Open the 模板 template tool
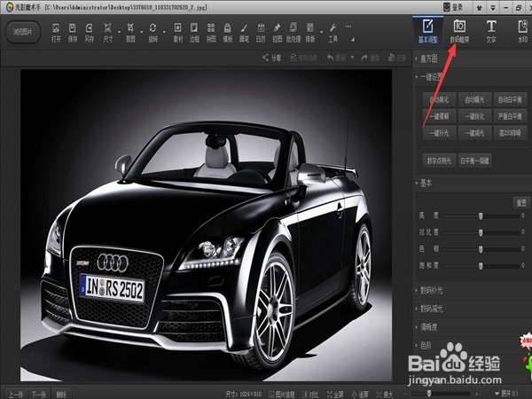The image size is (532, 399). (228, 33)
